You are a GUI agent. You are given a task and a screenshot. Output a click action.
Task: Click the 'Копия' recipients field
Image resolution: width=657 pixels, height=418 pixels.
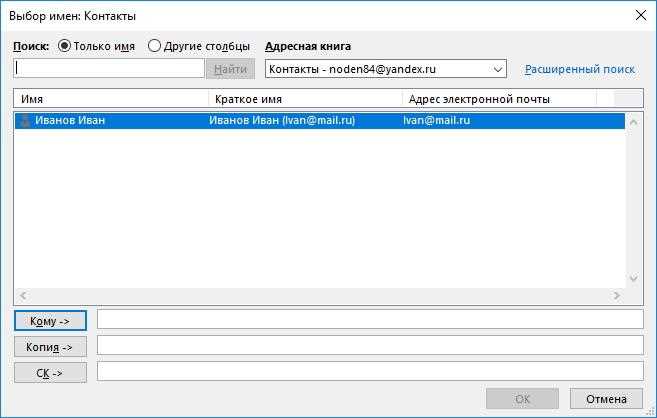click(x=370, y=345)
